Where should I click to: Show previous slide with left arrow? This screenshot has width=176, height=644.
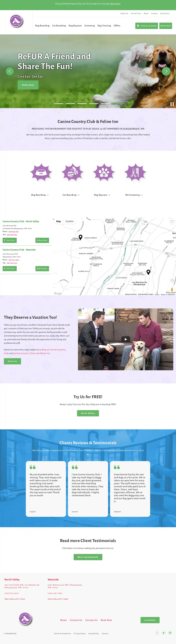(x=10, y=71)
